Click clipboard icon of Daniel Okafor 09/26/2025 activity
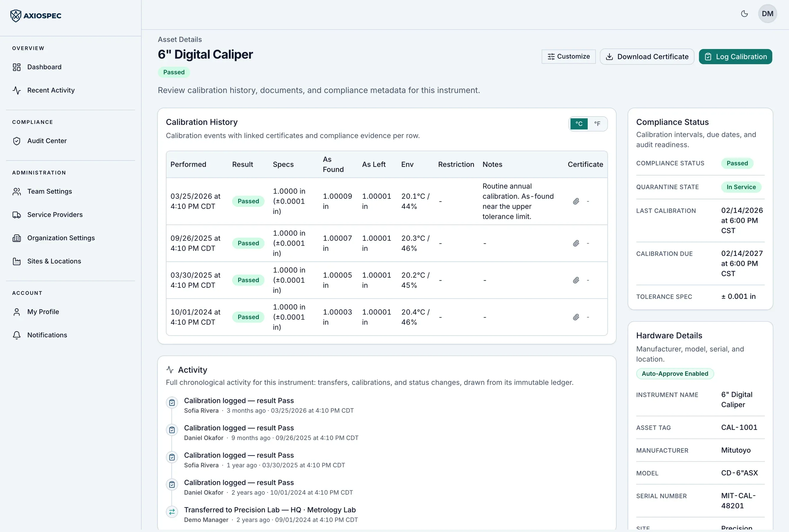The height and width of the screenshot is (532, 789). click(x=172, y=430)
